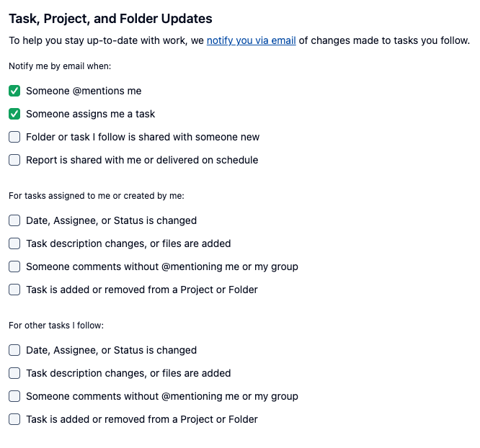Check 'Someone comments without @mentioning' box for assigned tasks
This screenshot has width=480, height=448.
point(14,266)
